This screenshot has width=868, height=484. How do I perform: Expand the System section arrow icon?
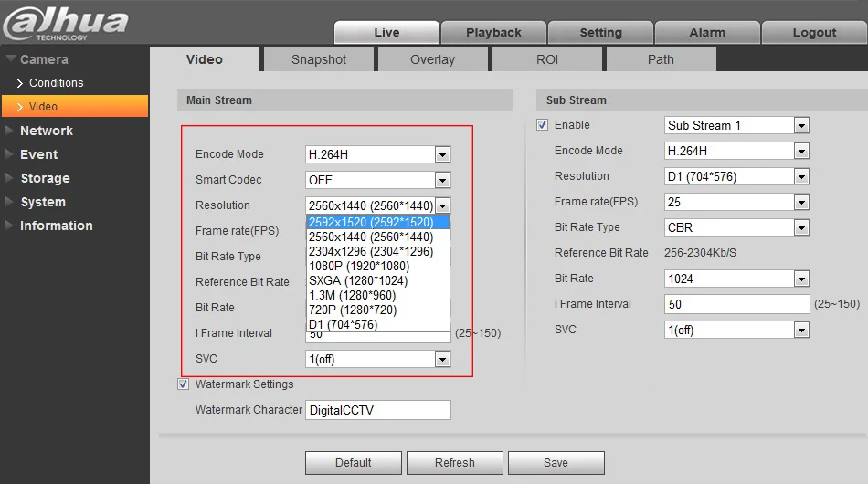pos(9,201)
